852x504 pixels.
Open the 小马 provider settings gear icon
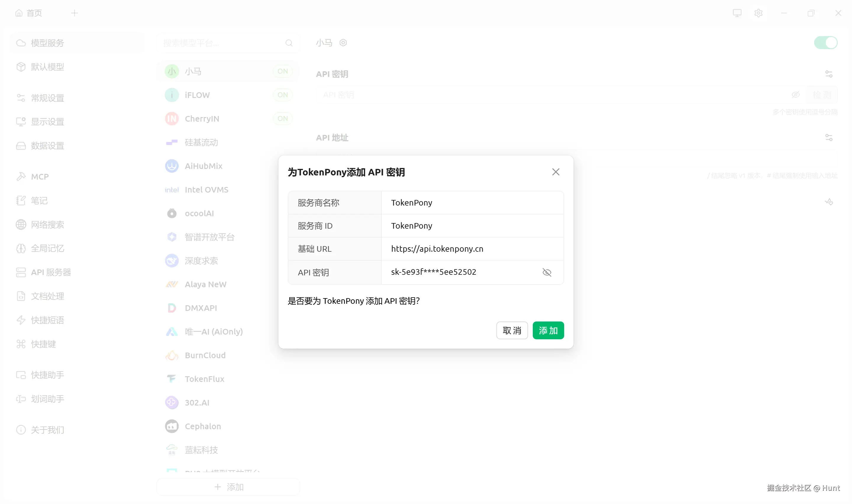point(343,43)
